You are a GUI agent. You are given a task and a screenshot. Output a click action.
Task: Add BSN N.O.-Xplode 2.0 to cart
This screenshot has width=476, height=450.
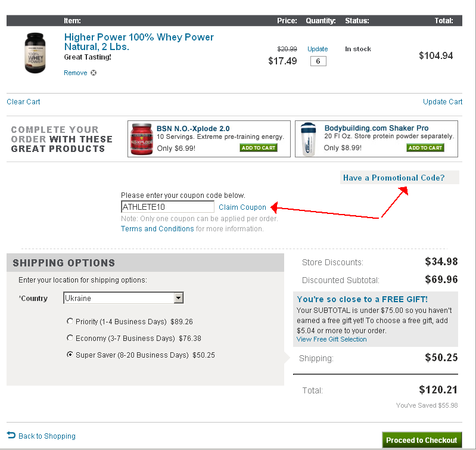click(x=259, y=148)
